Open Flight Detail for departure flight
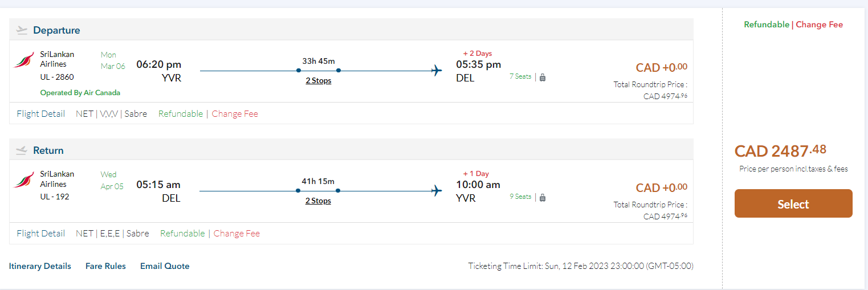This screenshot has width=868, height=290. 41,114
